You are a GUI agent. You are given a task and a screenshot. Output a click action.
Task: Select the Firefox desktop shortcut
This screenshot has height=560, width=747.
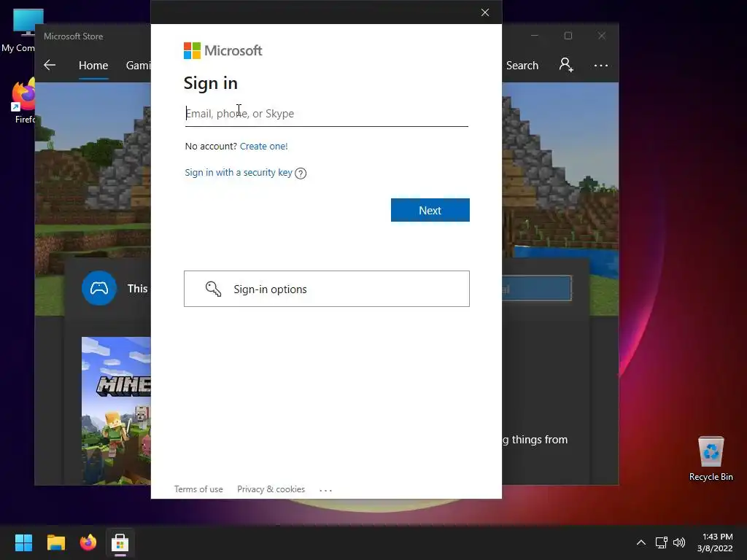pos(23,101)
